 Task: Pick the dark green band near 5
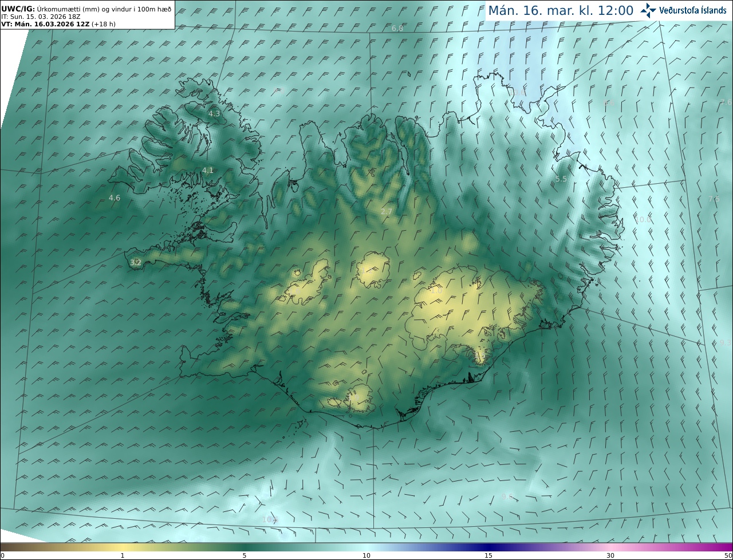point(245,547)
